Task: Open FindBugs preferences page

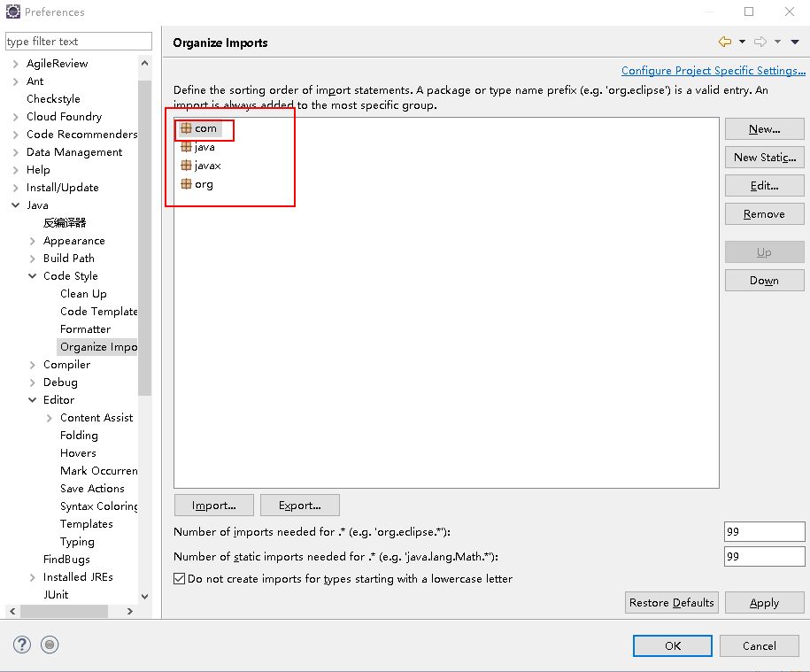Action: pos(66,560)
